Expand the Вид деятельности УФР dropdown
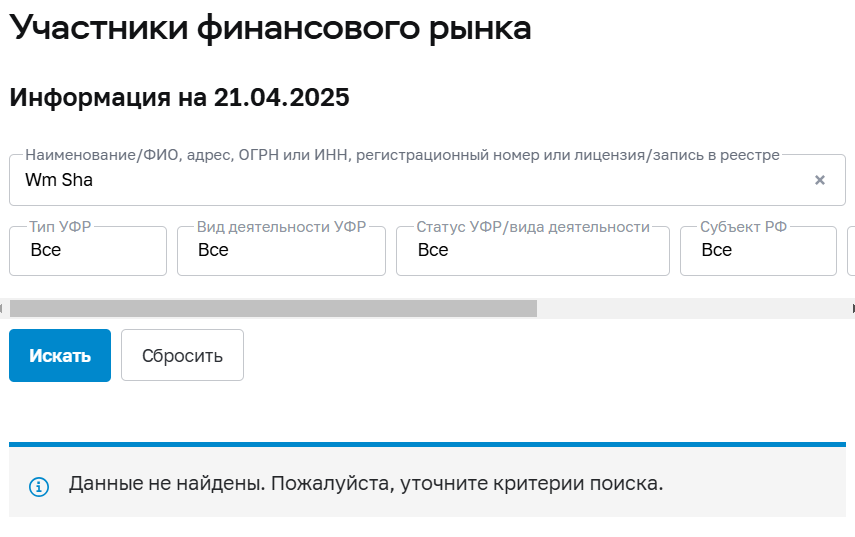Viewport: 855px width, 537px height. 281,250
